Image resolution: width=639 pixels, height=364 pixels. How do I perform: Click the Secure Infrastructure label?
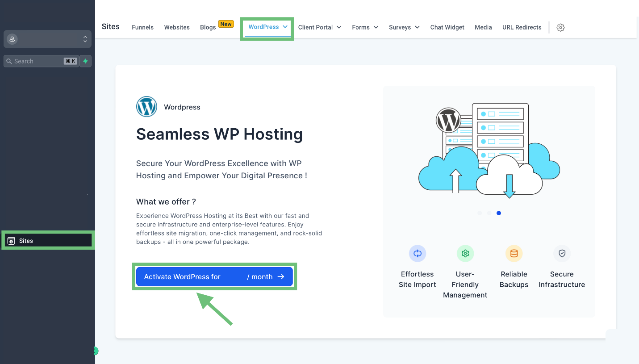click(x=562, y=279)
